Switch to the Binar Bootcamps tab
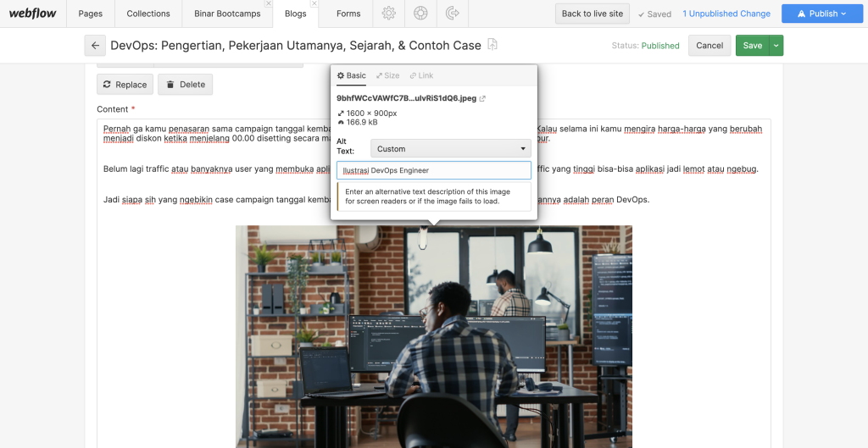The height and width of the screenshot is (448, 868). (x=227, y=14)
